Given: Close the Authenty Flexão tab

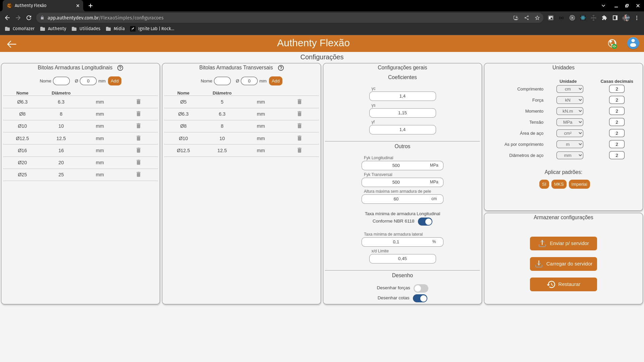Looking at the screenshot, I should (78, 6).
